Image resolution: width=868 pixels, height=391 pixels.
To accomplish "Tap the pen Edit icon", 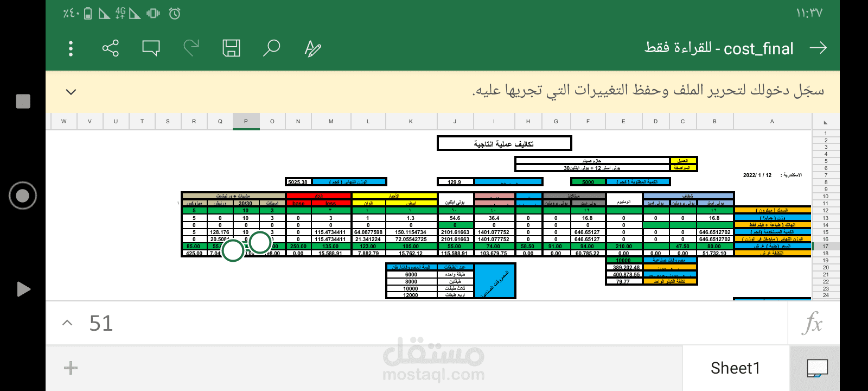I will point(312,48).
